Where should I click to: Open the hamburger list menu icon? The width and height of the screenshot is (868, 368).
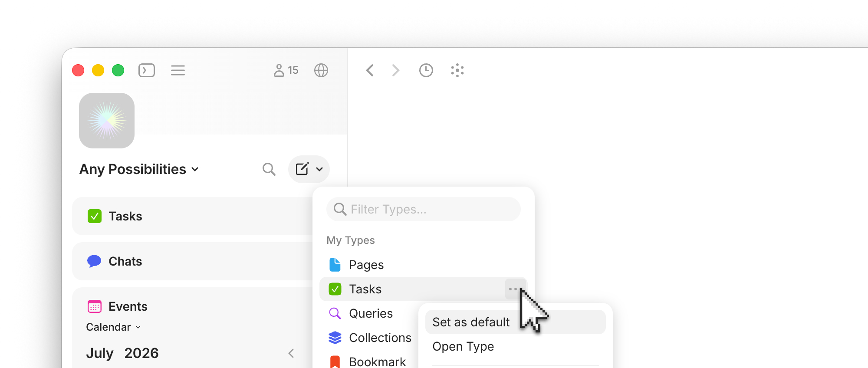tap(178, 70)
